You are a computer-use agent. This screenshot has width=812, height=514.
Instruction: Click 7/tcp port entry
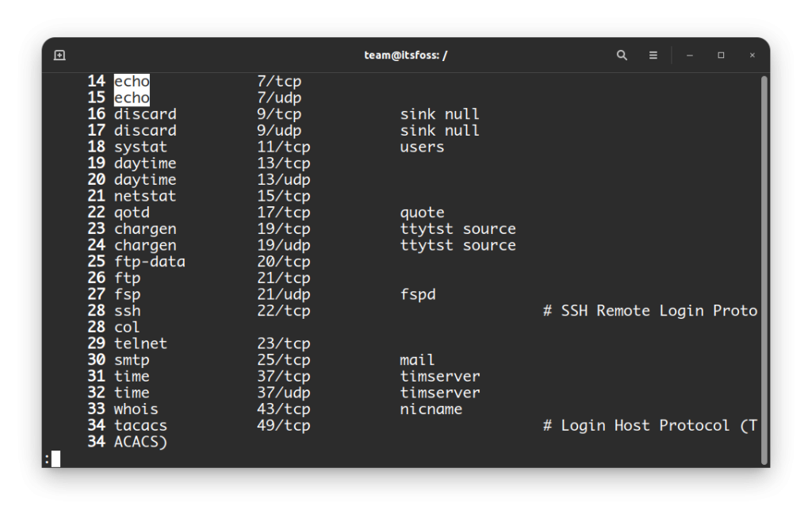pos(279,82)
